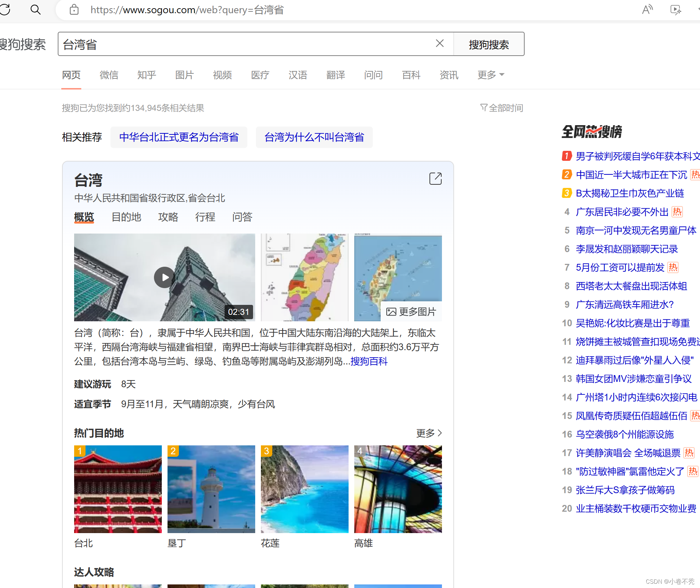This screenshot has height=588, width=700.
Task: Open hot search item 中国近一半大城市正在下沉
Action: 631,175
